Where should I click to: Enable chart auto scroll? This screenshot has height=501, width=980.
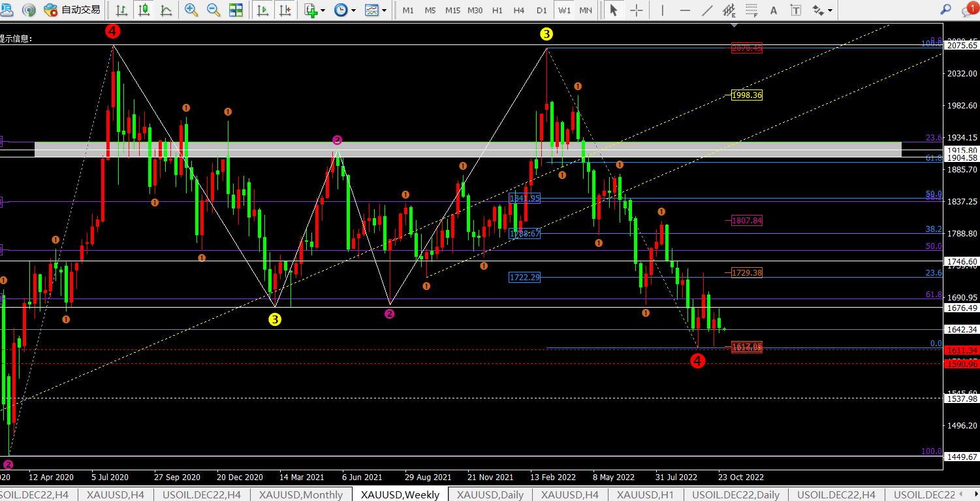pos(263,10)
